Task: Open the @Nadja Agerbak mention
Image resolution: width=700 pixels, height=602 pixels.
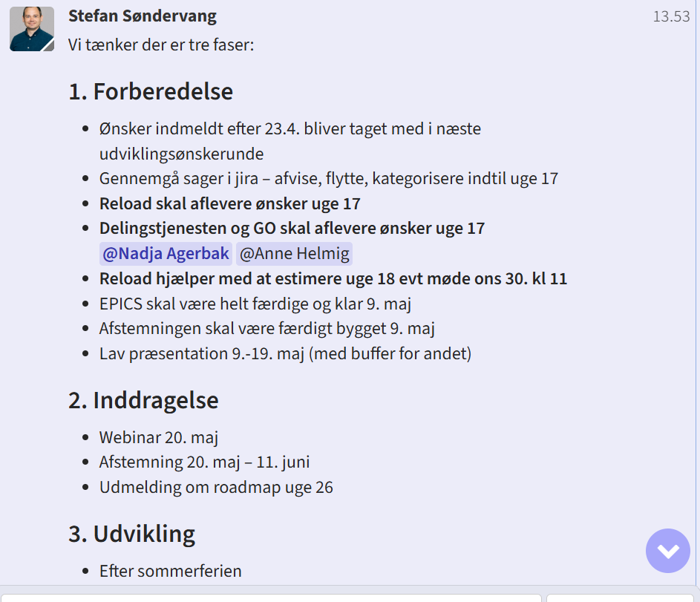Action: (166, 253)
